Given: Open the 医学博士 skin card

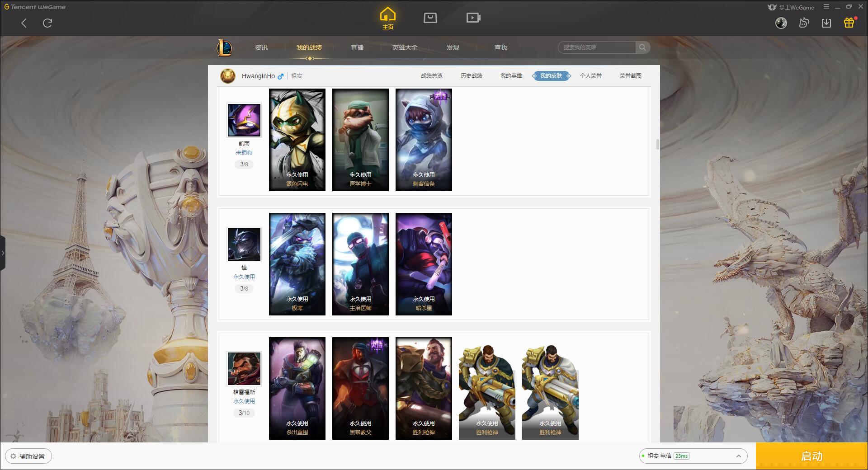Looking at the screenshot, I should [x=360, y=140].
